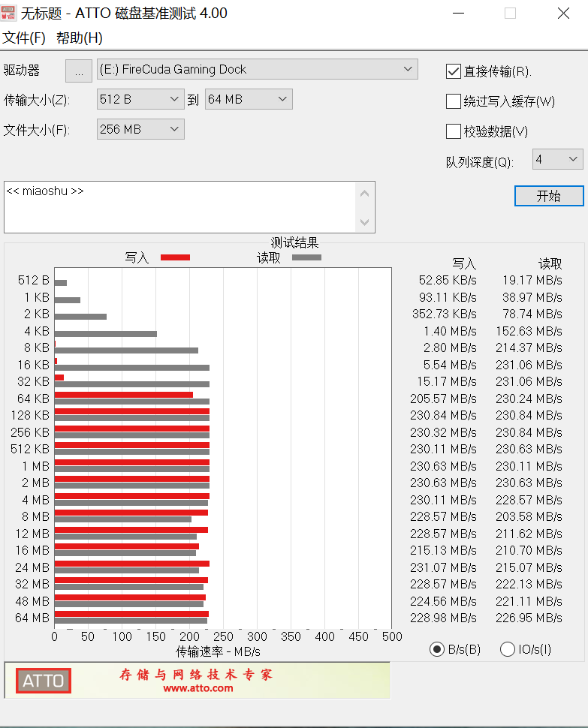The height and width of the screenshot is (728, 588).
Task: Select the IO/s results radio button
Action: (508, 649)
